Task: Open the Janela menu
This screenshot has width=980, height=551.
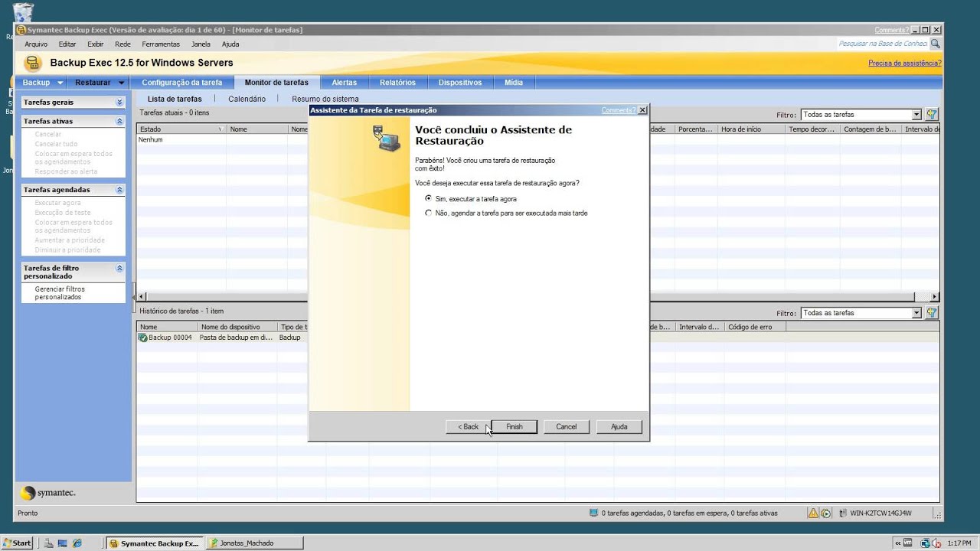Action: (x=201, y=44)
